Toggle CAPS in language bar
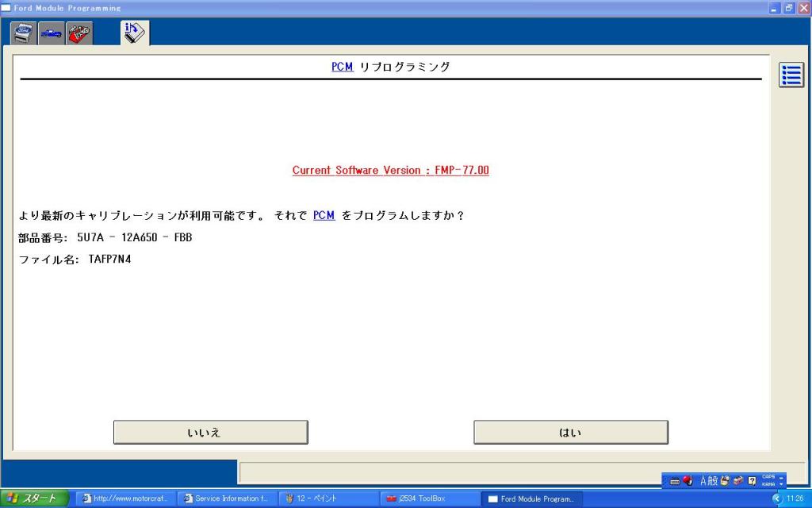Viewport: 812px width, 508px height. point(768,477)
